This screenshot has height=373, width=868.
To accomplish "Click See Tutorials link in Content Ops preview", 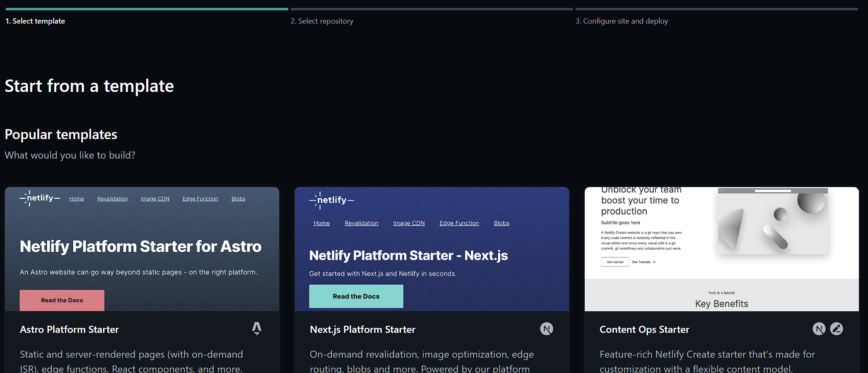I will [x=644, y=262].
